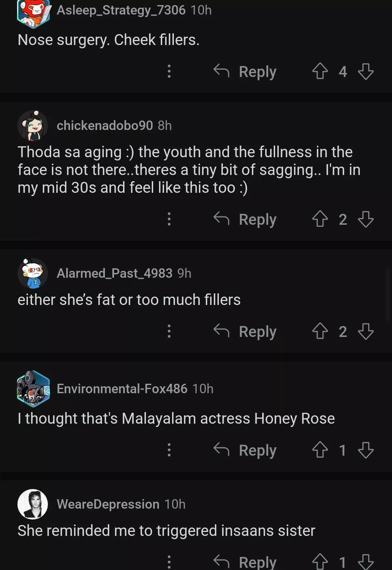Downvote chickenadobo90's comment
The height and width of the screenshot is (570, 392).
tap(366, 219)
